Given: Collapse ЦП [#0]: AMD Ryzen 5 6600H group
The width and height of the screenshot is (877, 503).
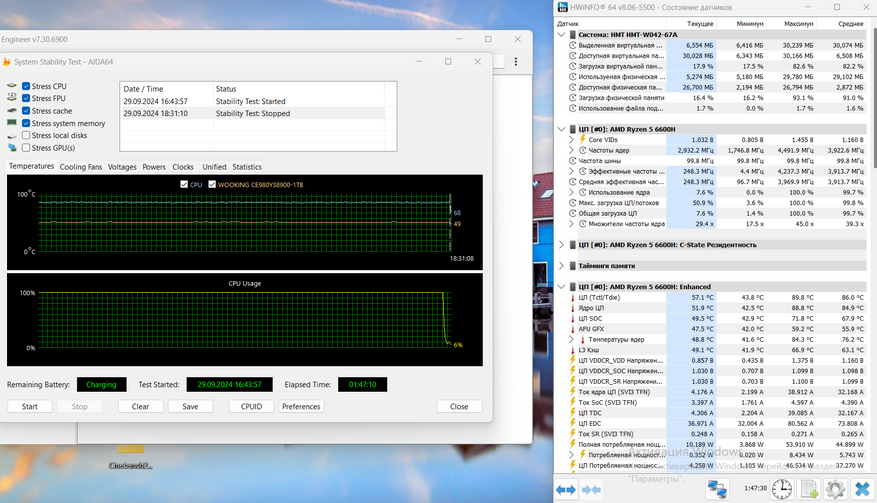Looking at the screenshot, I should tap(562, 129).
